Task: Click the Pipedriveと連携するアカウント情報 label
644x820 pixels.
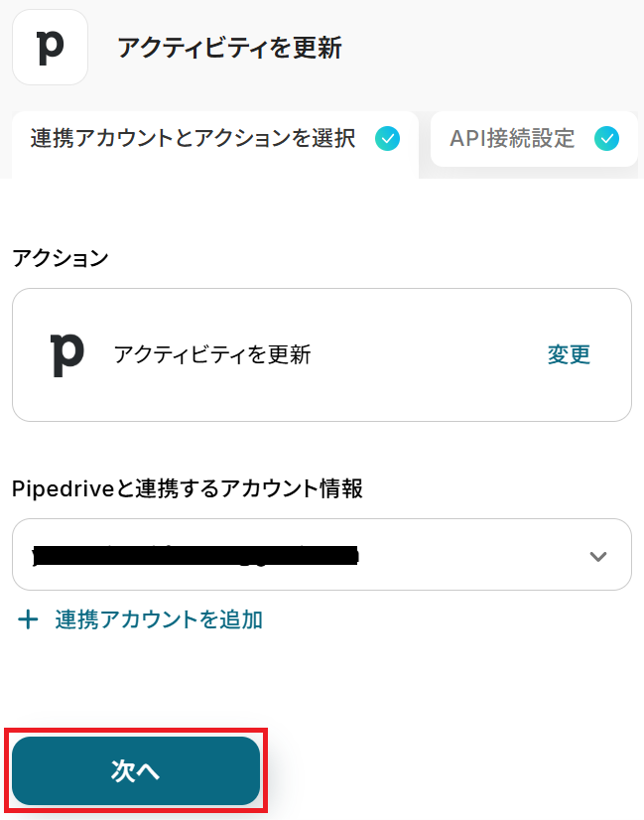Action: coord(188,488)
